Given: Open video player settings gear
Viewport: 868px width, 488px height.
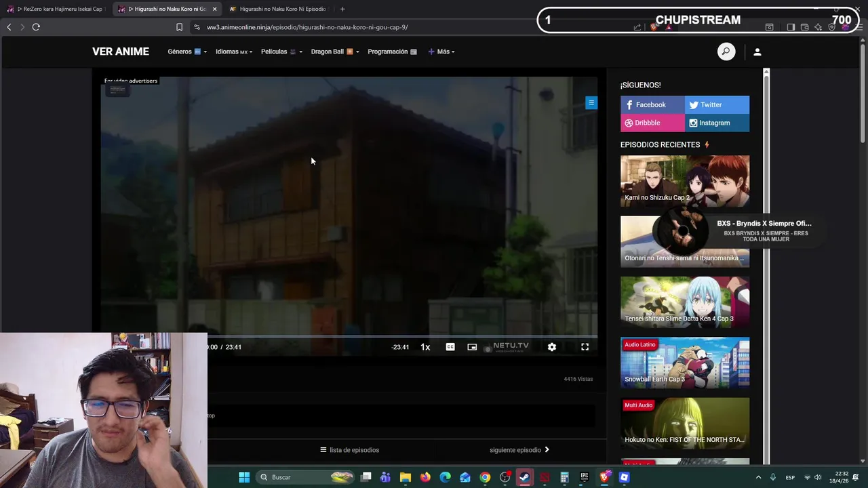Looking at the screenshot, I should tap(552, 347).
